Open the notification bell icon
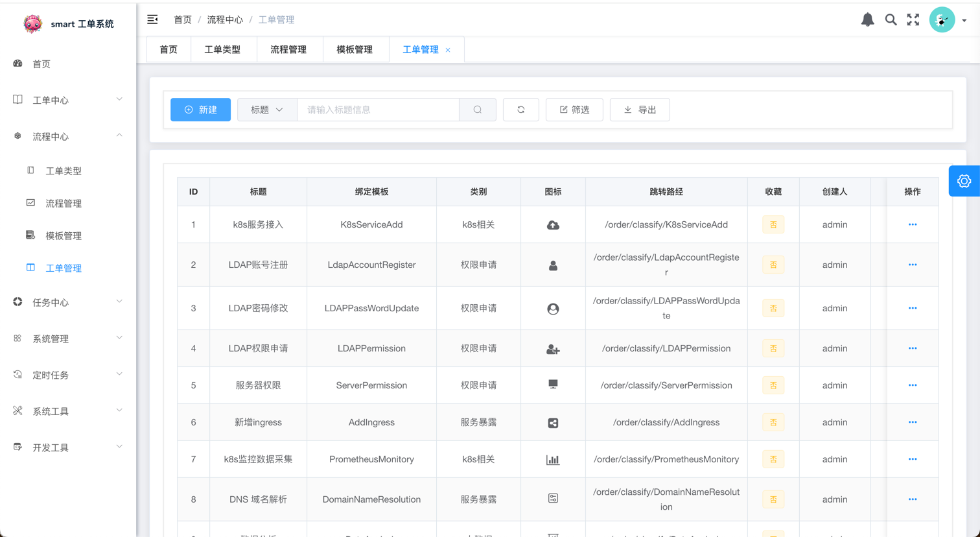 coord(867,19)
